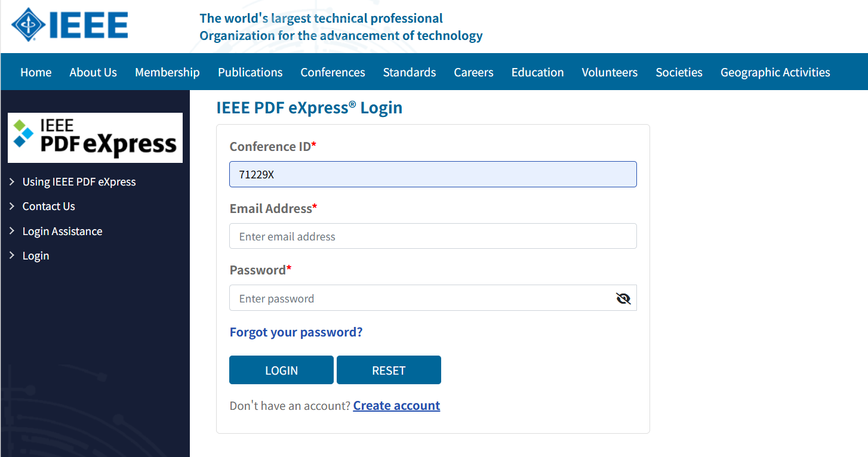The image size is (868, 457).
Task: Click the IEEE logo in the header
Action: [x=70, y=25]
